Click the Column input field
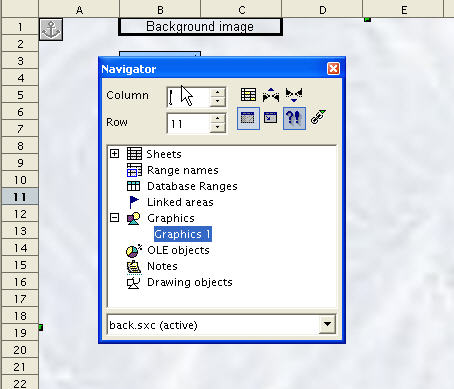 (188, 97)
